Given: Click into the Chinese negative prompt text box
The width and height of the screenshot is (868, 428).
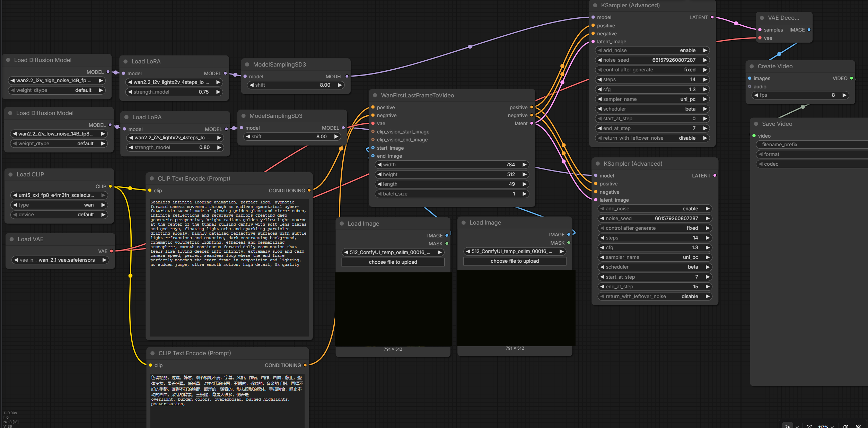Looking at the screenshot, I should pyautogui.click(x=227, y=401).
